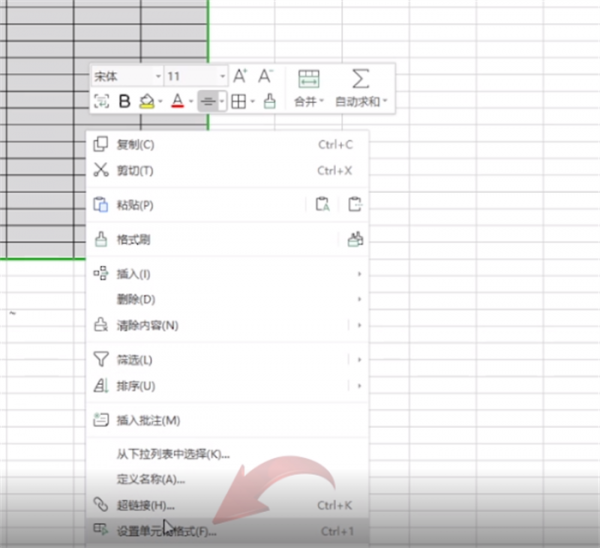Viewport: 600px width, 548px height.
Task: Select 剪切(T) from context menu
Action: click(135, 170)
